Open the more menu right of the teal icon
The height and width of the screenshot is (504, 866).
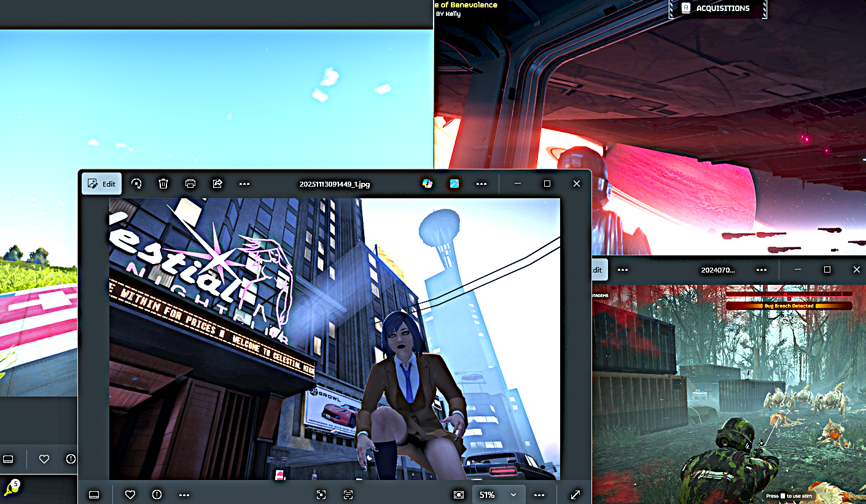[482, 184]
